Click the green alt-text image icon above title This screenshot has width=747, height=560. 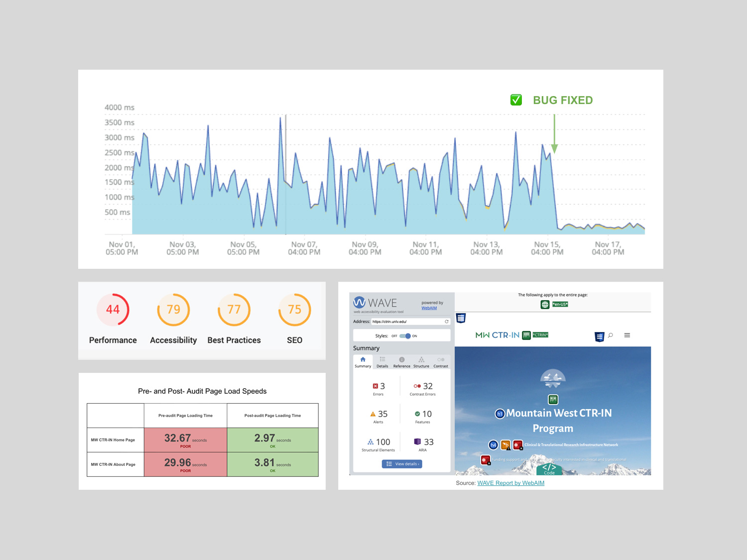pos(553,400)
